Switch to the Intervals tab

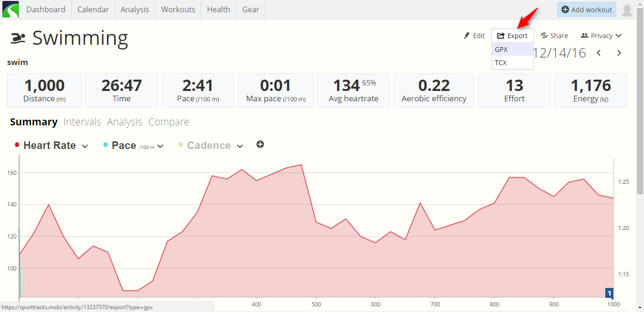(x=82, y=122)
